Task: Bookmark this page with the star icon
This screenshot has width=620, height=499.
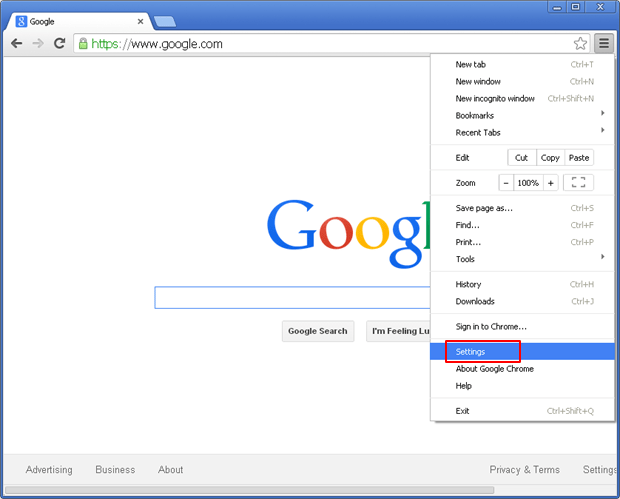Action: pos(580,43)
